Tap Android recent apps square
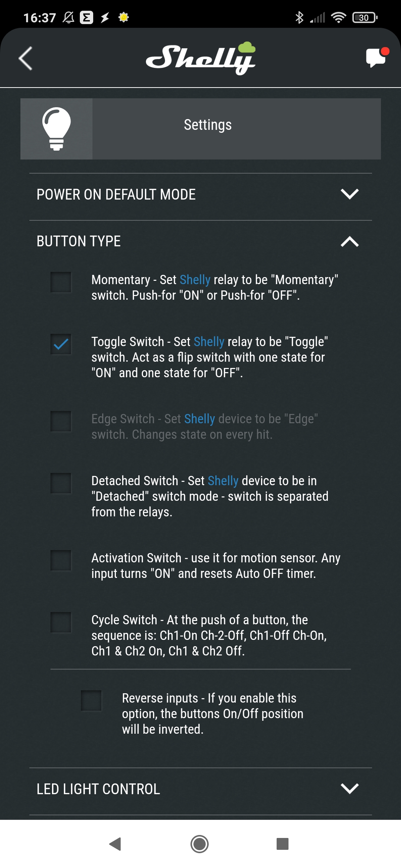The image size is (401, 868). [x=283, y=844]
